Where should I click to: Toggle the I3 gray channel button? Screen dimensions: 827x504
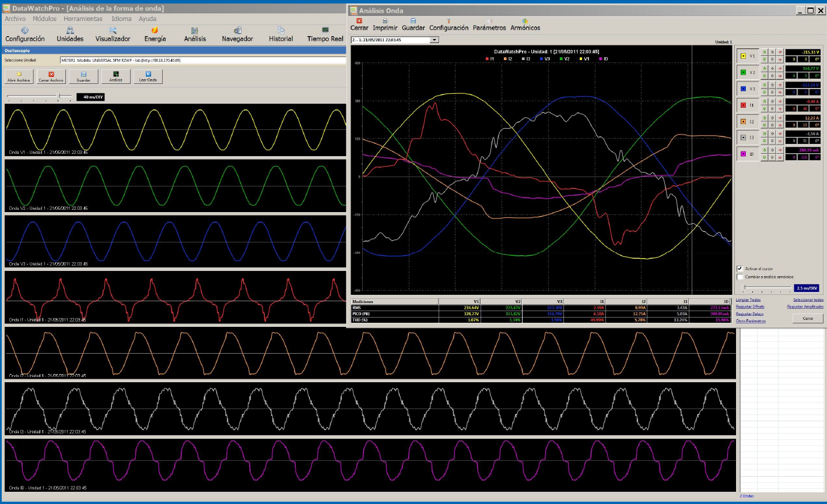748,138
